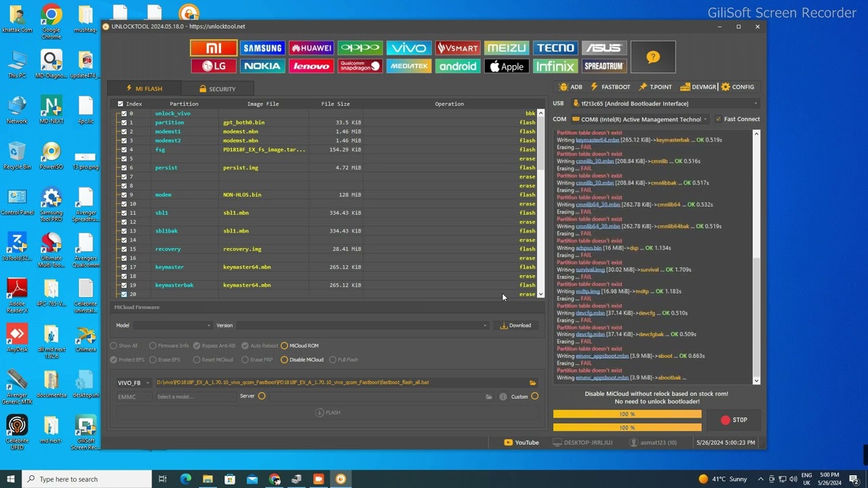Uncheck the partition row checkbox
The height and width of the screenshot is (488, 868).
coord(123,123)
